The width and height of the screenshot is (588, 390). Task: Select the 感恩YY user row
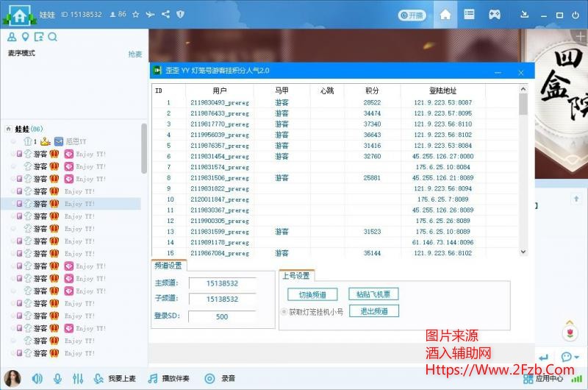(x=71, y=141)
